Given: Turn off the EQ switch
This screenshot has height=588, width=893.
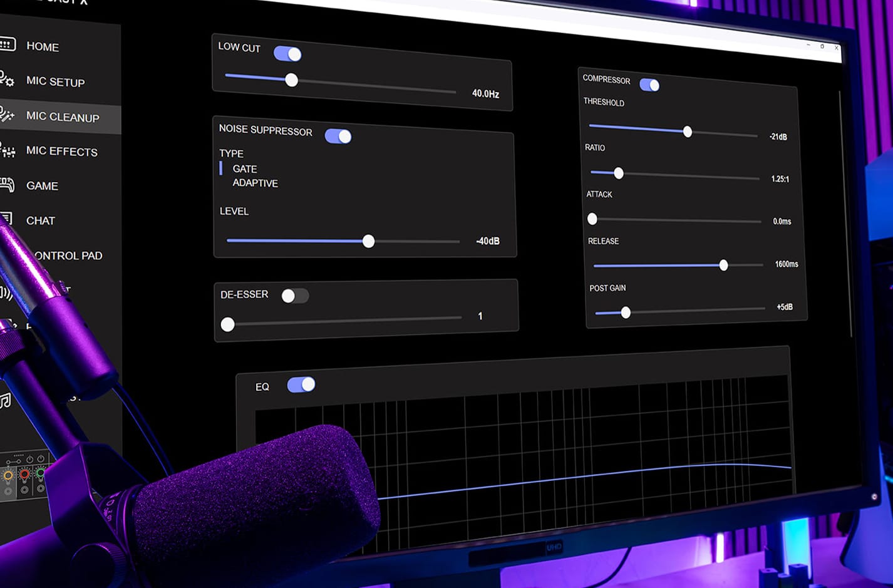Looking at the screenshot, I should click(301, 384).
